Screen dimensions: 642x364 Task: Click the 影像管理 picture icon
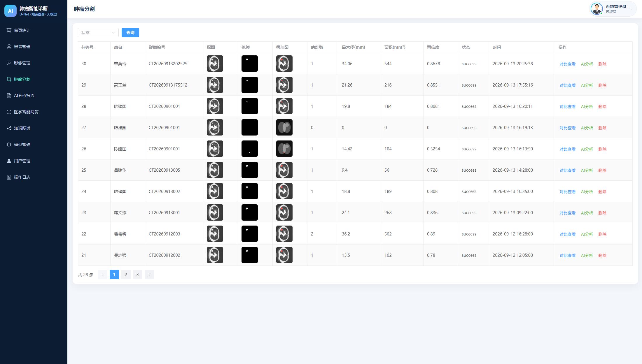(x=9, y=63)
